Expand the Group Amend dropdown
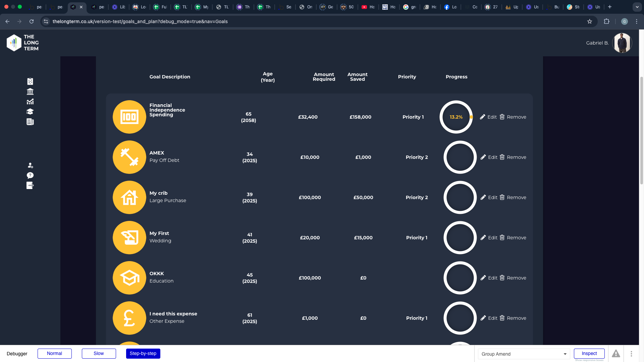The height and width of the screenshot is (362, 644). point(524,354)
